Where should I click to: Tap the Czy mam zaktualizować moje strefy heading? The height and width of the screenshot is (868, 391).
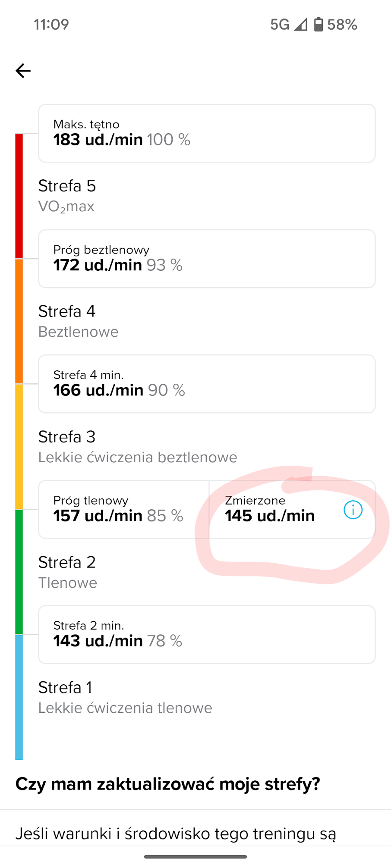pos(167,784)
